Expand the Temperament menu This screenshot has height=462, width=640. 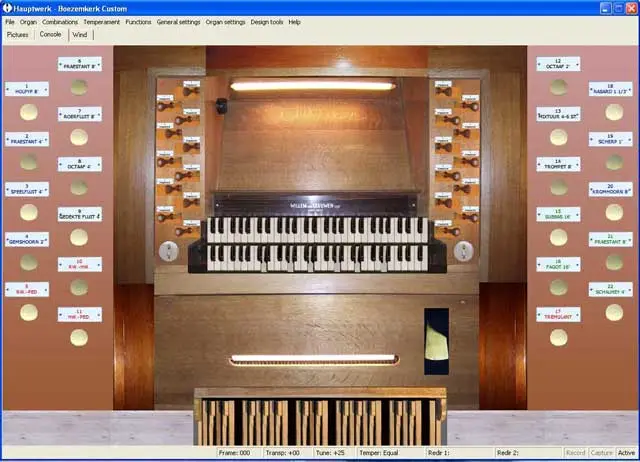pyautogui.click(x=102, y=21)
